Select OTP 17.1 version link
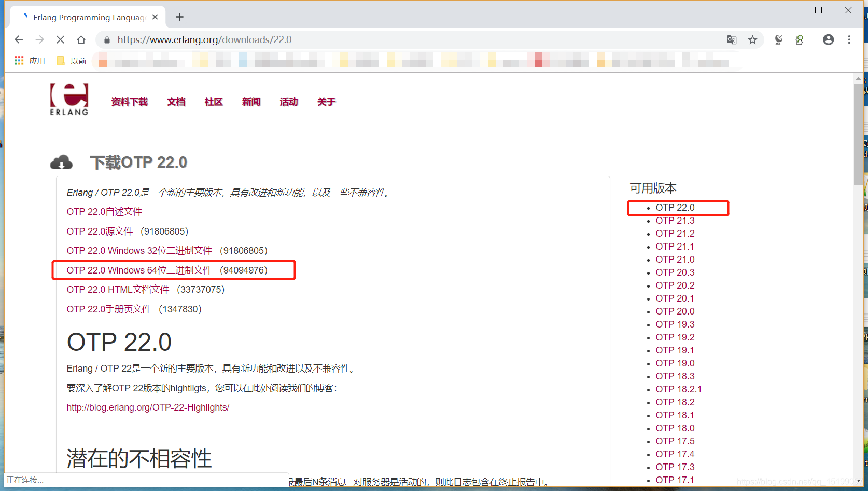 pos(675,480)
